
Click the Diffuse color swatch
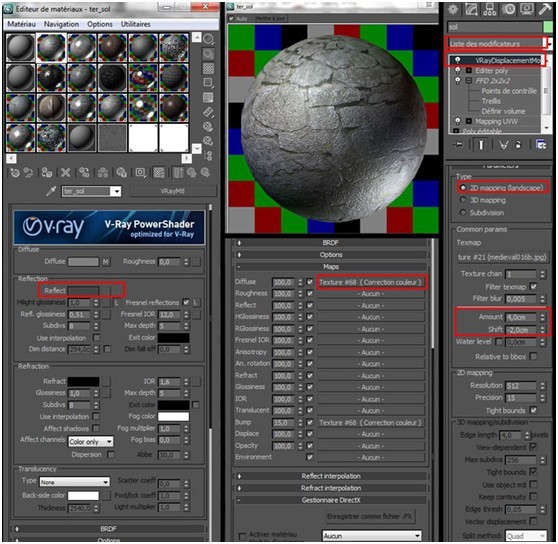83,262
